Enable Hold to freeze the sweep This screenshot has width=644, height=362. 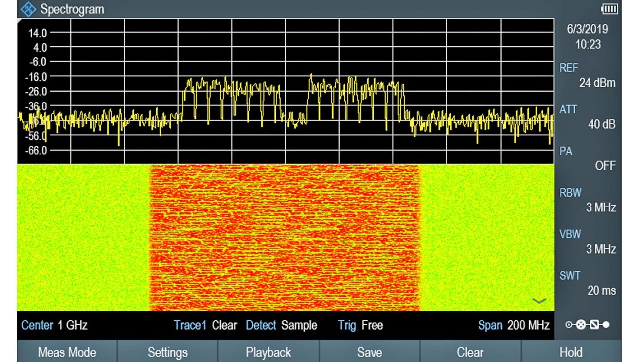pos(571,352)
